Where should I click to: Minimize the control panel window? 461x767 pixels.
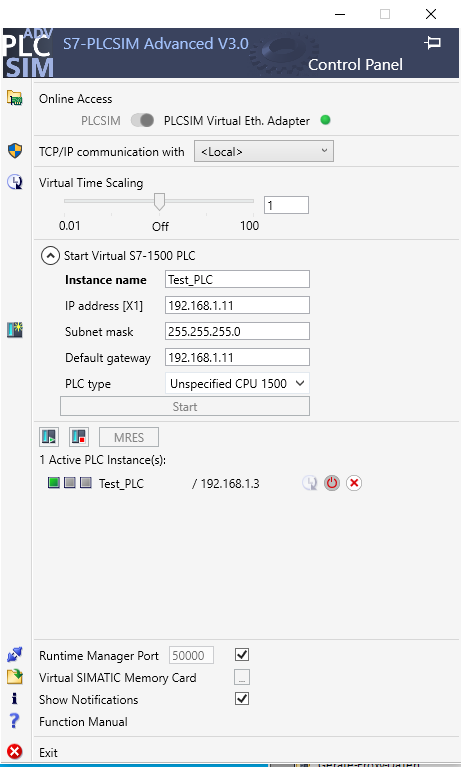[340, 14]
